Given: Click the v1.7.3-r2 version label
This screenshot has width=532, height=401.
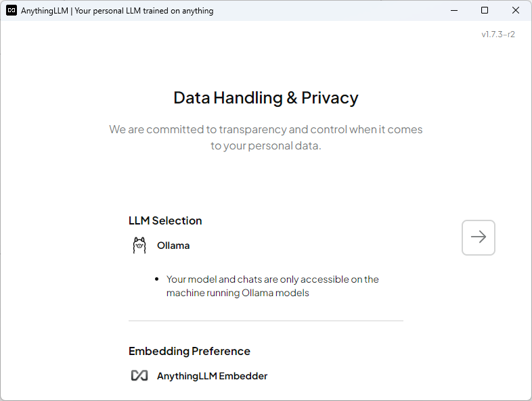Looking at the screenshot, I should pos(497,34).
